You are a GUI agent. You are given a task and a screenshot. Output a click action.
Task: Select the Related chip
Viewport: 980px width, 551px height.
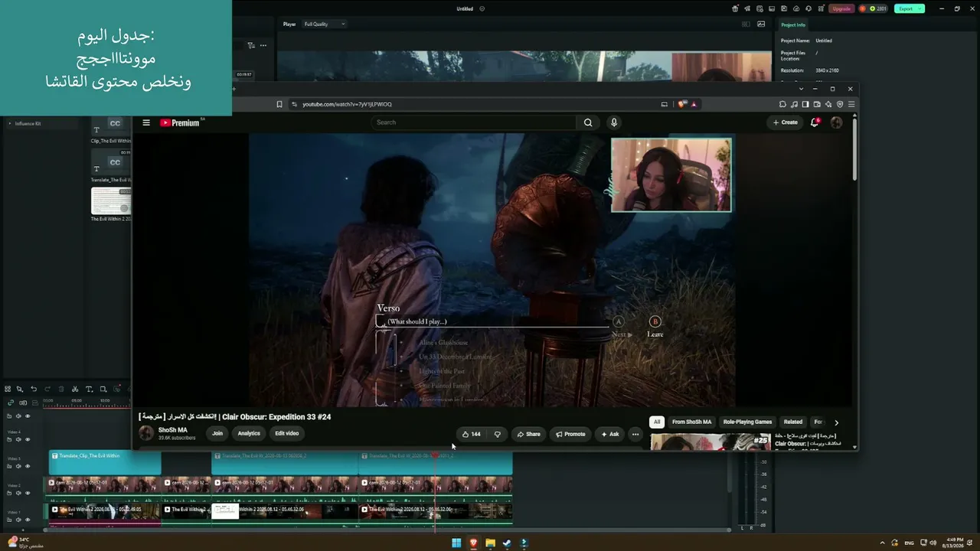coord(793,422)
